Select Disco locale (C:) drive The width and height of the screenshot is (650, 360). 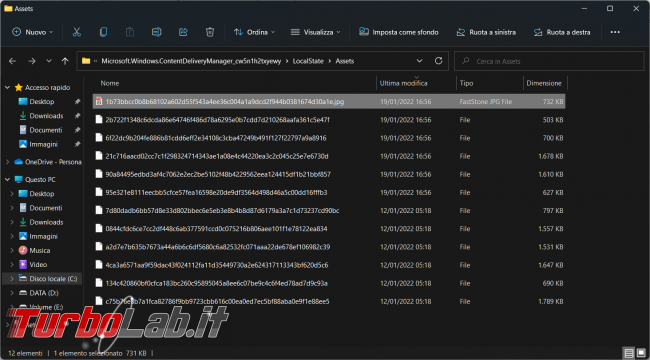pyautogui.click(x=53, y=279)
